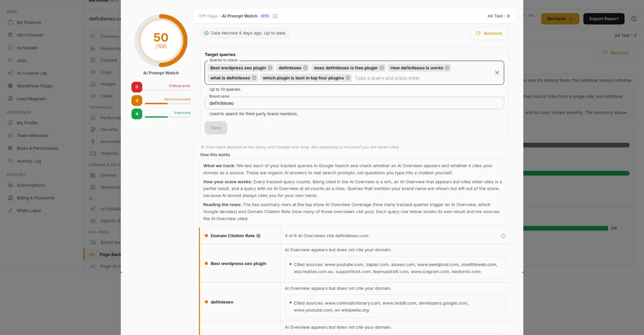Click the Billing & Payments icon
This screenshot has width=644, height=335.
pos(10,198)
